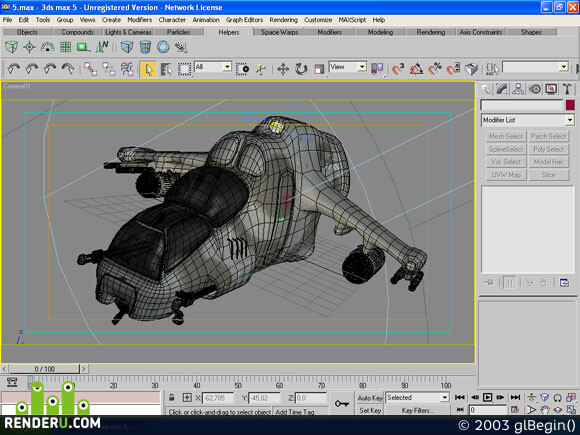Open the Hierarchy command panel icon

pos(519,89)
